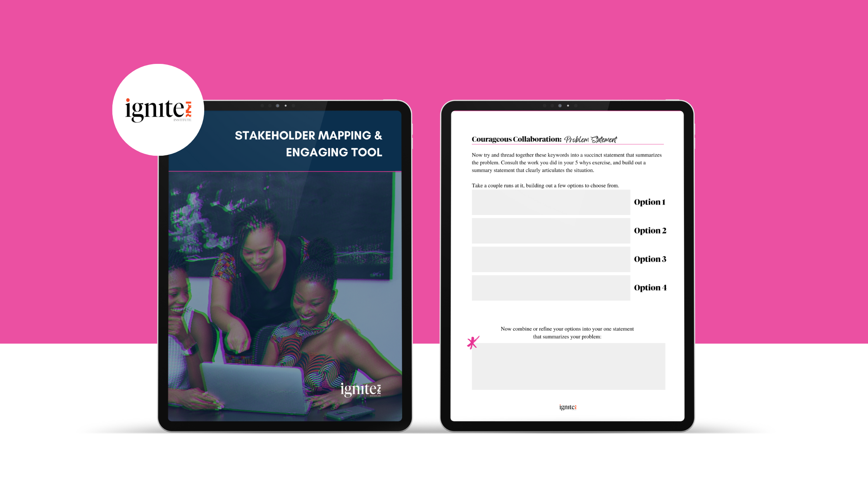Click Option 1 input field
The height and width of the screenshot is (488, 868).
tap(549, 202)
